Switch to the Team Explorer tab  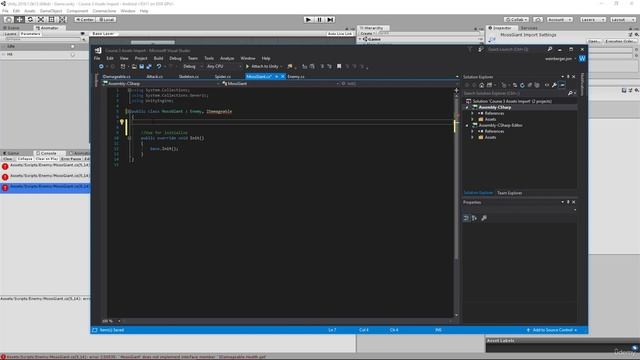tap(509, 193)
